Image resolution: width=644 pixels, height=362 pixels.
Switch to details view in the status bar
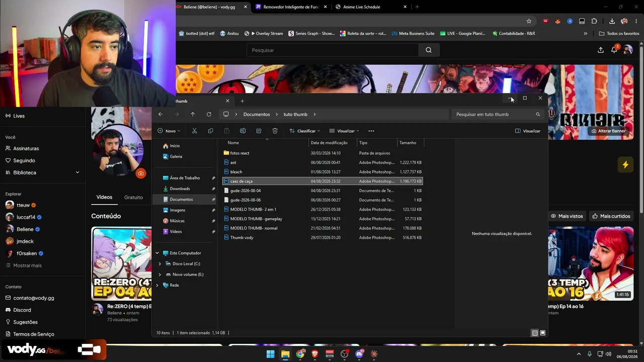(x=534, y=333)
